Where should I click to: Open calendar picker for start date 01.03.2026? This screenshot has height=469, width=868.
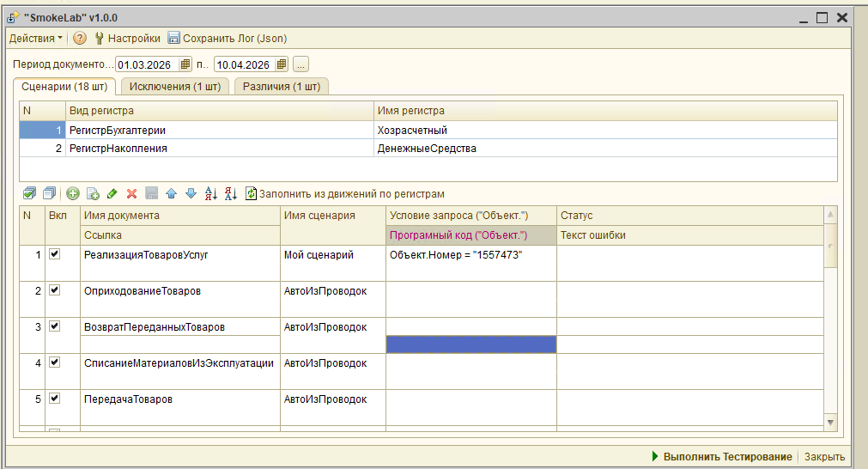tap(185, 64)
